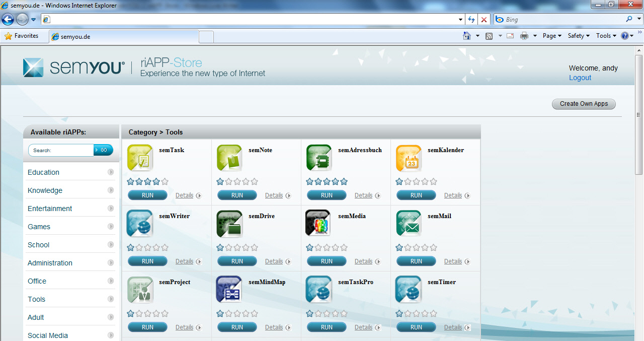Click the Logout link

580,78
